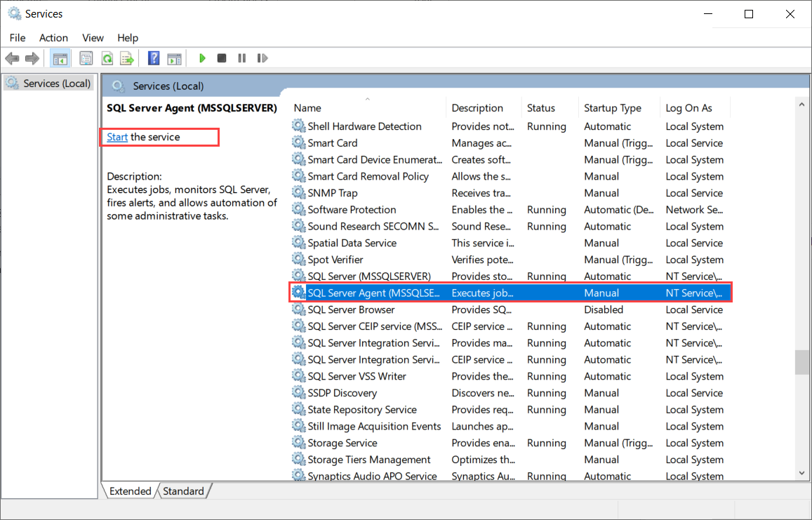Select the Extended tab
The image size is (812, 520).
[129, 491]
